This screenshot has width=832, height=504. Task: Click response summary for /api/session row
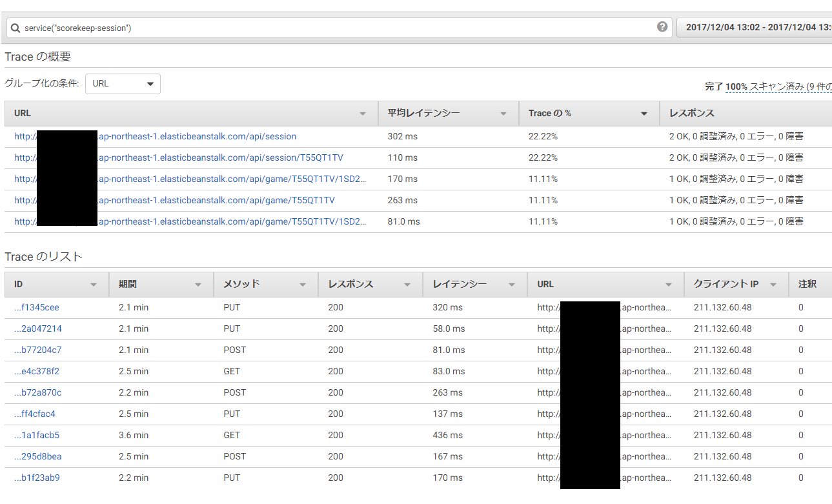click(736, 136)
